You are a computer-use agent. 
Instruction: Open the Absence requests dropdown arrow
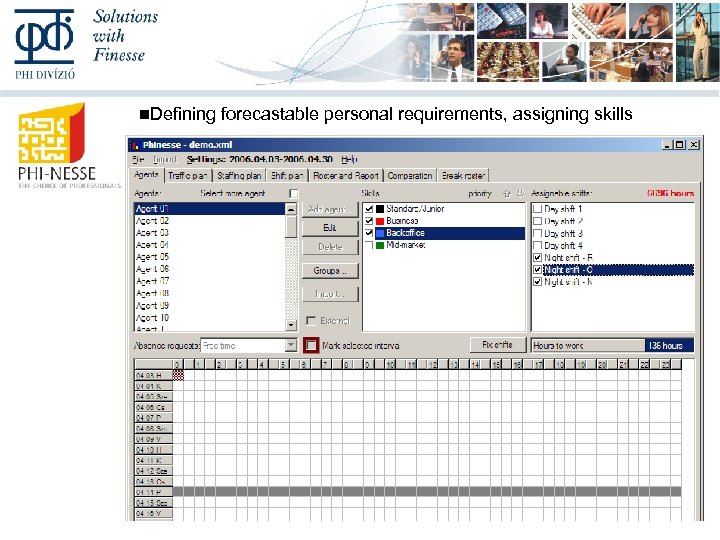(x=291, y=345)
